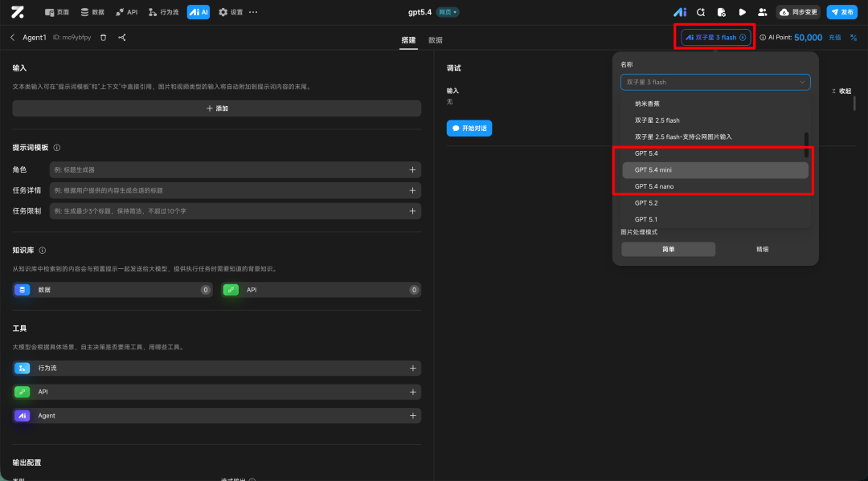Click the plus icon in 任务详情 row
This screenshot has width=868, height=481.
point(412,191)
